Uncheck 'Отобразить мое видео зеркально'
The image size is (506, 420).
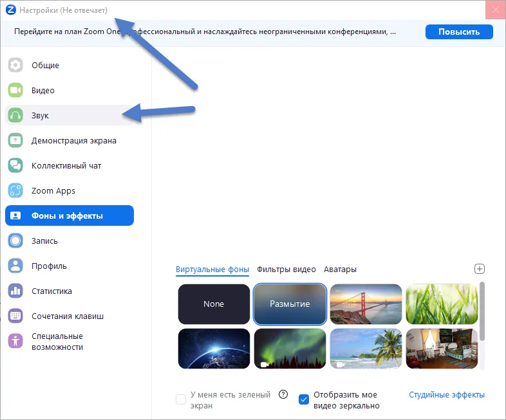304,399
